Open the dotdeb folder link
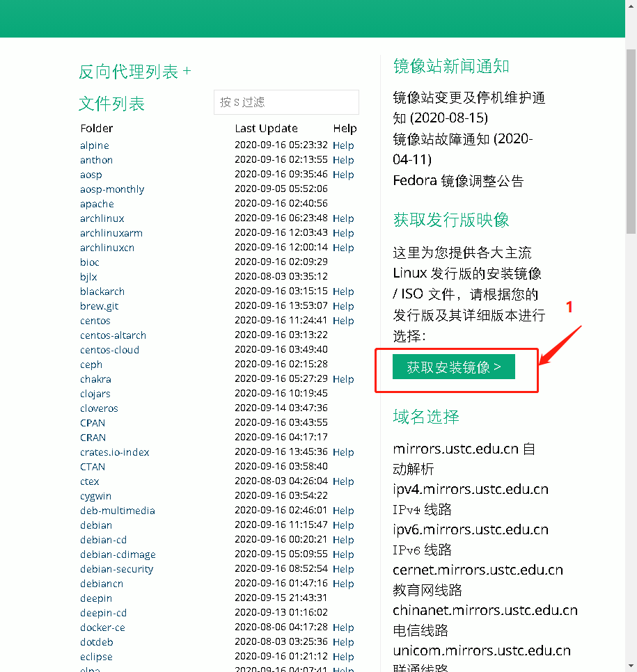The width and height of the screenshot is (637, 672). 97,642
